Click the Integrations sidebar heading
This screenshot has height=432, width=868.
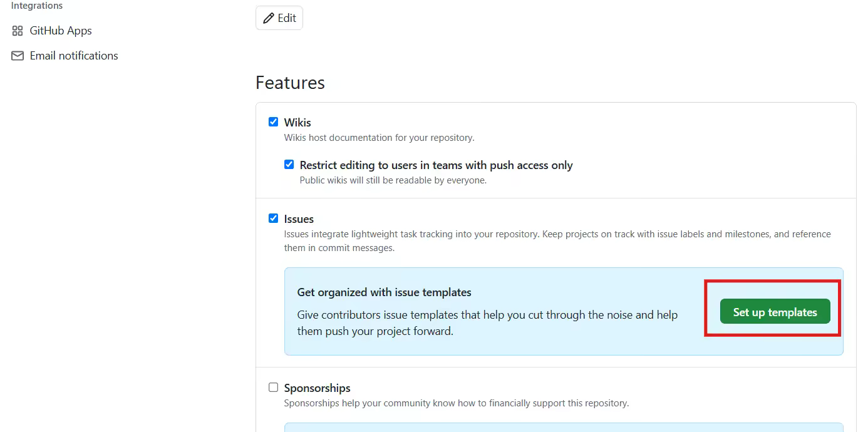[x=36, y=5]
